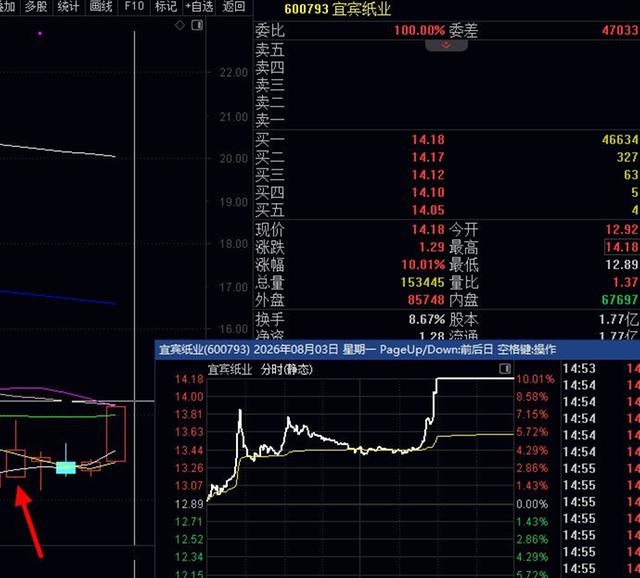Screen dimensions: 640x578
Task: Select 买一 price 14.18
Action: pos(428,140)
